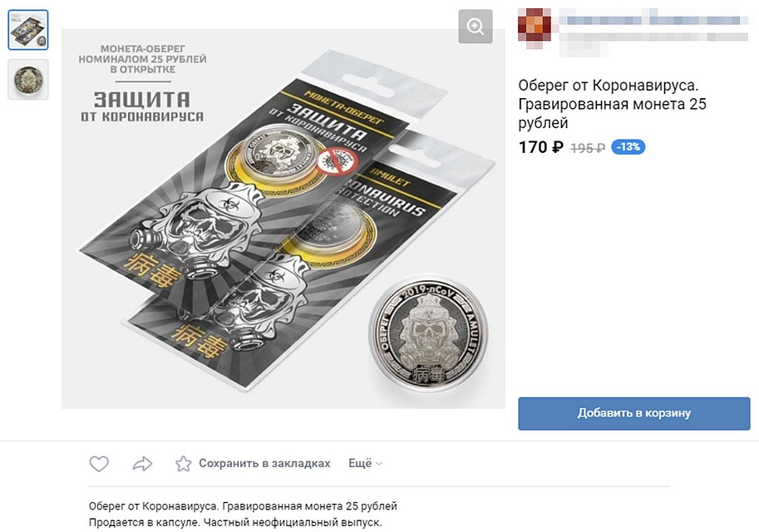Click the 170 ₽ current price
Image resolution: width=759 pixels, height=532 pixels.
[541, 147]
